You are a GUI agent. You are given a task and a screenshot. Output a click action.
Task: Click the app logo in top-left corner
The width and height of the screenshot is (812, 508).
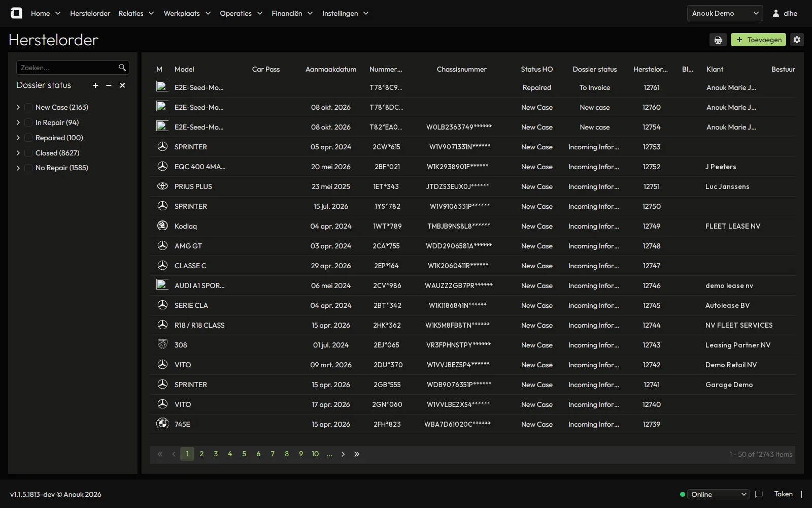16,13
